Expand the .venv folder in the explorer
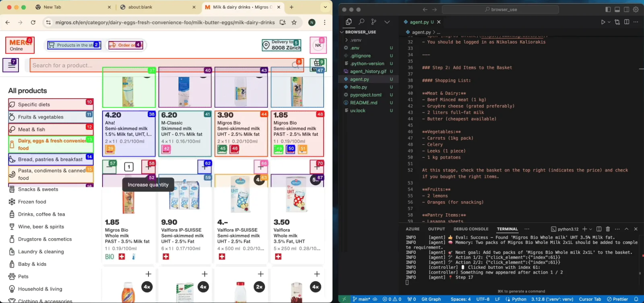This screenshot has width=644, height=303. click(x=346, y=40)
